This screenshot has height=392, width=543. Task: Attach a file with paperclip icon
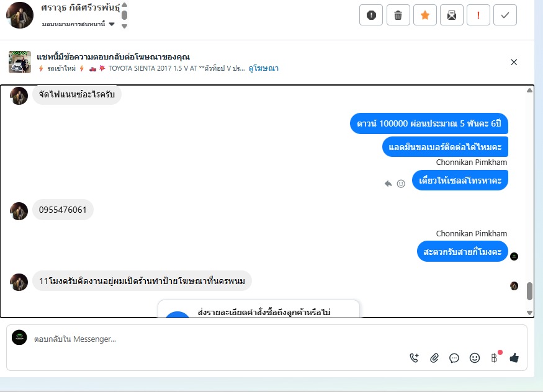pyautogui.click(x=434, y=358)
